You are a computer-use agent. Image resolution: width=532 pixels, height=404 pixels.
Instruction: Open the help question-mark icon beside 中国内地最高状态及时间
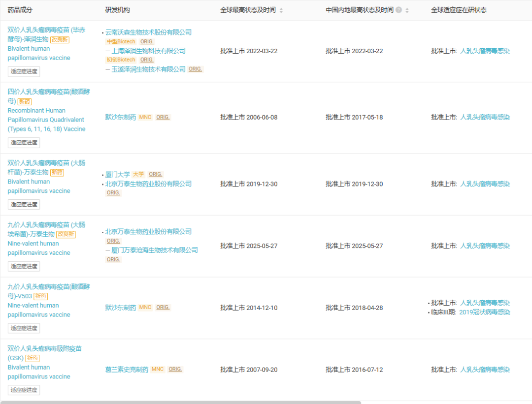click(x=399, y=10)
